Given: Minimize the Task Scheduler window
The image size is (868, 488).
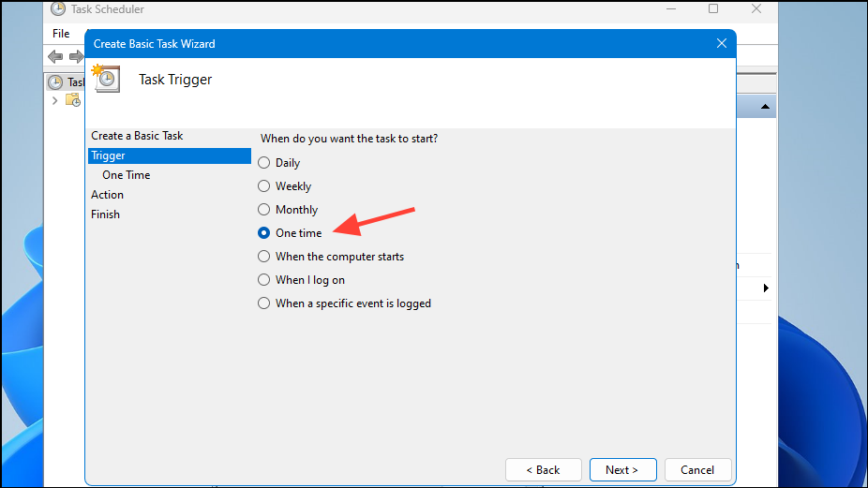Looking at the screenshot, I should click(x=671, y=8).
